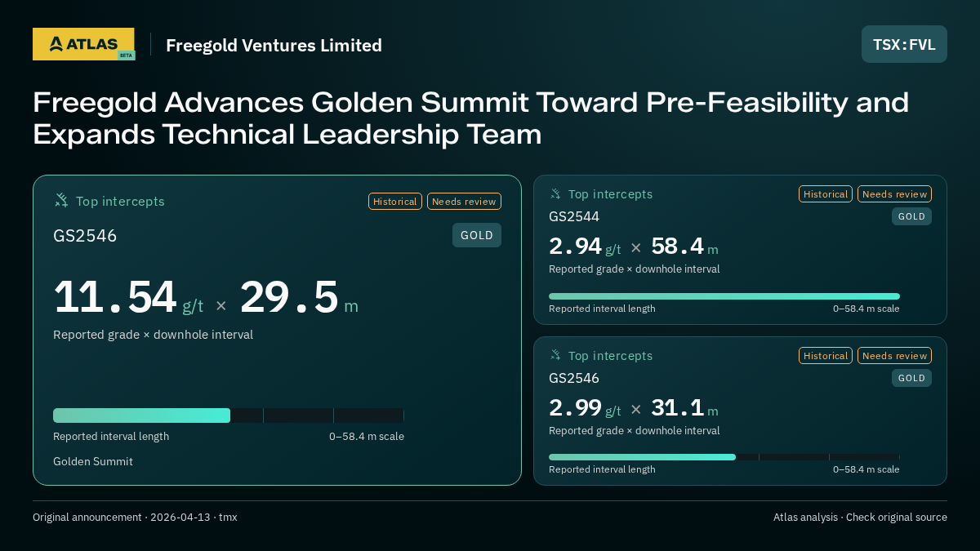Click the 2.94 g/t grade value
Screen dimensions: 980x551
pos(585,247)
